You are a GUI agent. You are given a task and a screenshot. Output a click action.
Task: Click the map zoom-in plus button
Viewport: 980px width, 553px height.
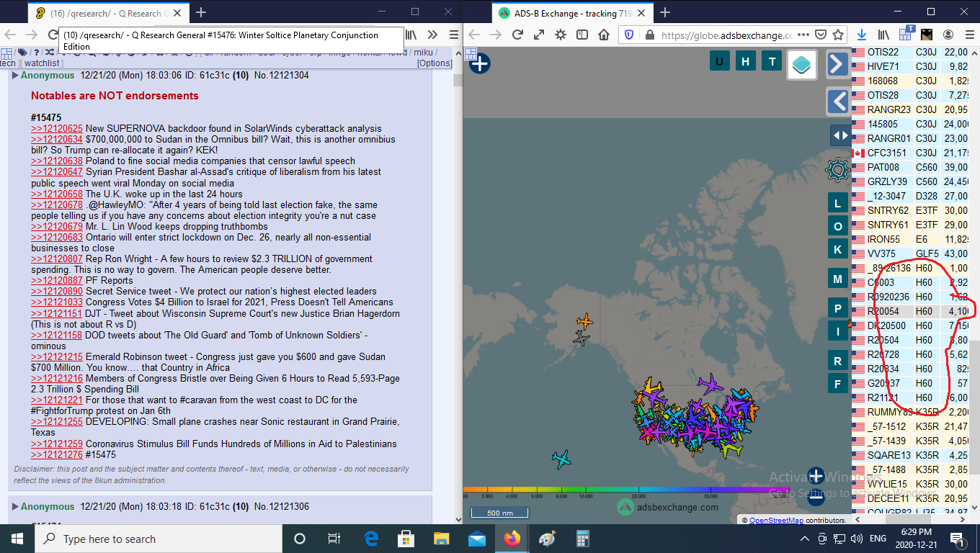(x=816, y=476)
